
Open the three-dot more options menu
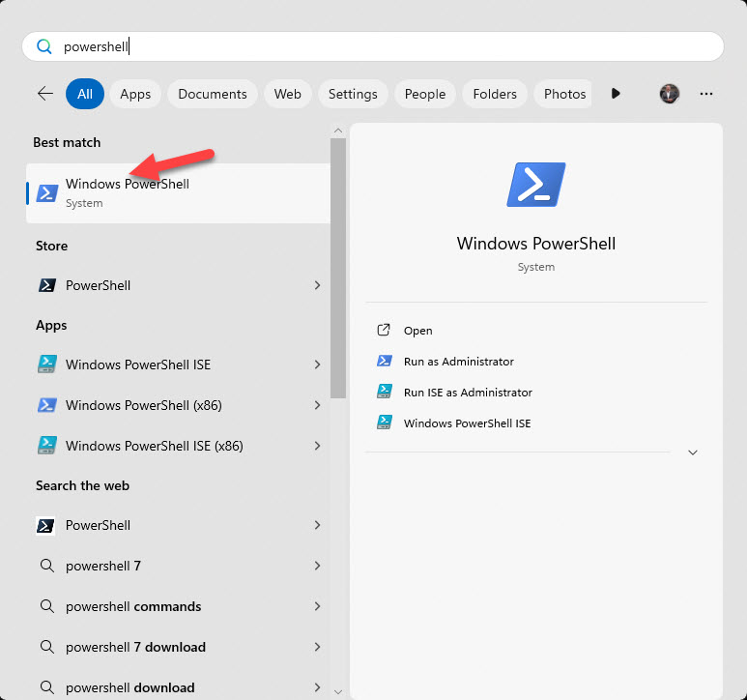tap(706, 94)
